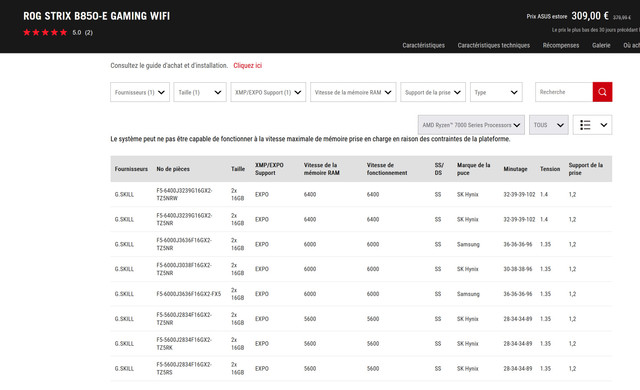640x390 pixels.
Task: Go to Caractéristiques techniques tab
Action: 493,45
